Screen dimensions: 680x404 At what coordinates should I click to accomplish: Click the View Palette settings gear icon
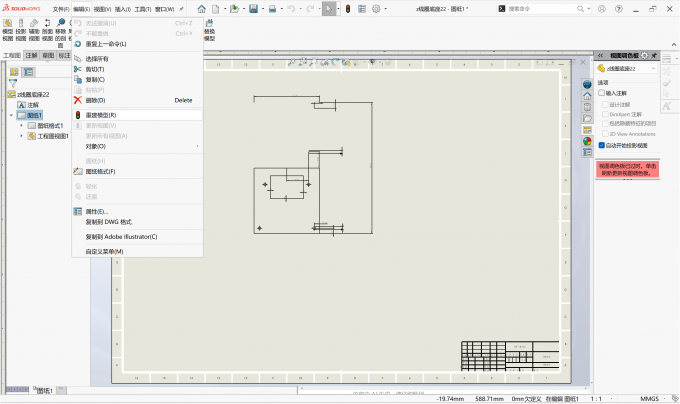click(644, 55)
